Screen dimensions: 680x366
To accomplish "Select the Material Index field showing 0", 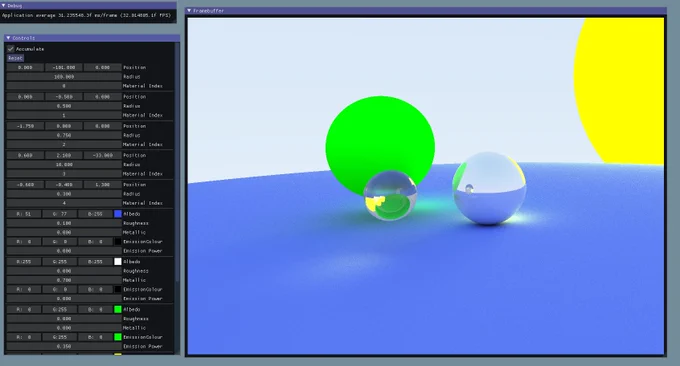I will pos(64,86).
